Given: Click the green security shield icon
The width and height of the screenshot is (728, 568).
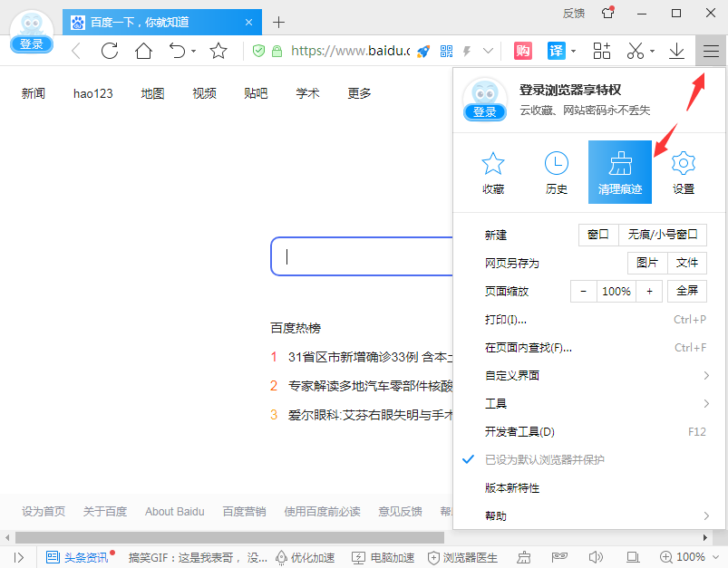Looking at the screenshot, I should tap(258, 51).
